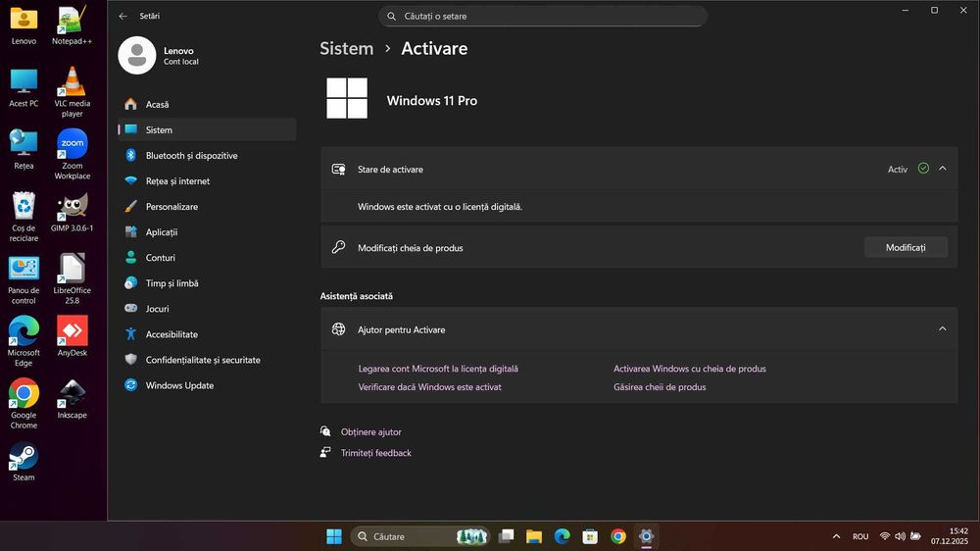The width and height of the screenshot is (980, 551).
Task: Open Panou de control desktop icon
Action: (24, 279)
